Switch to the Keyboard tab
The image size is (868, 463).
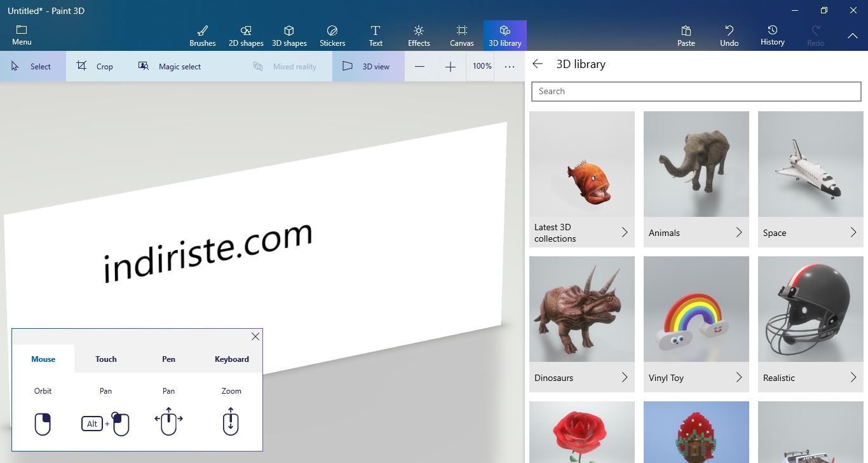click(x=232, y=359)
